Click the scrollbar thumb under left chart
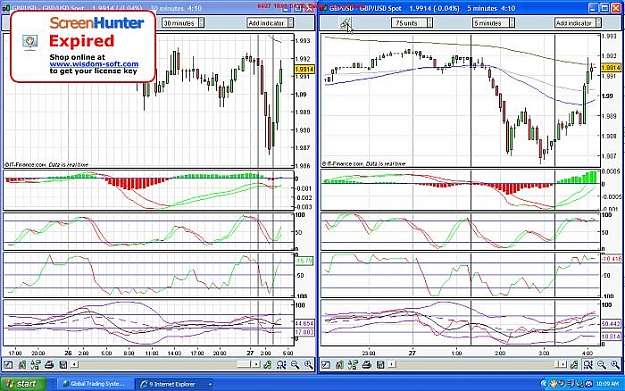The image size is (625, 391). 244,364
